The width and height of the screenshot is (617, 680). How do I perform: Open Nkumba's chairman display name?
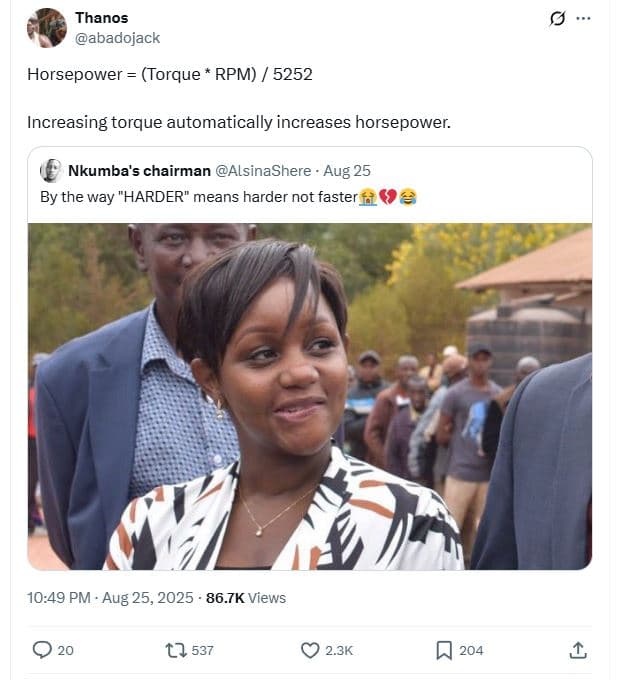(139, 171)
